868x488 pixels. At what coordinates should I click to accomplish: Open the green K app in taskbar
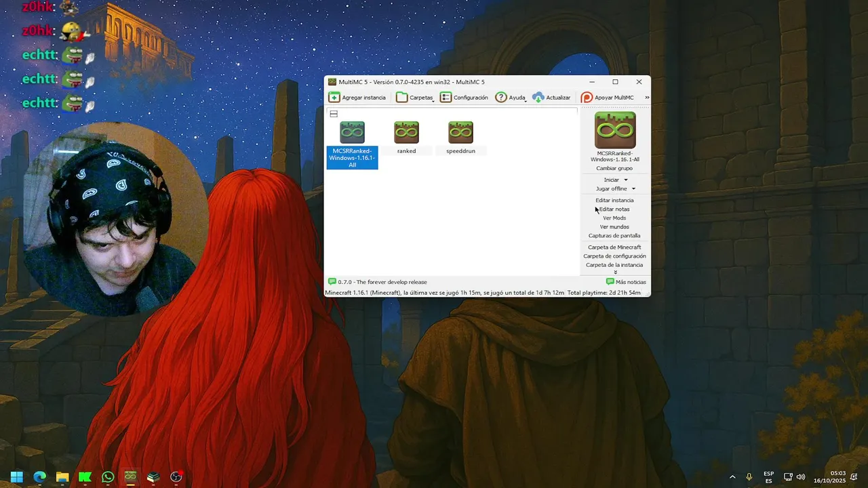click(85, 476)
